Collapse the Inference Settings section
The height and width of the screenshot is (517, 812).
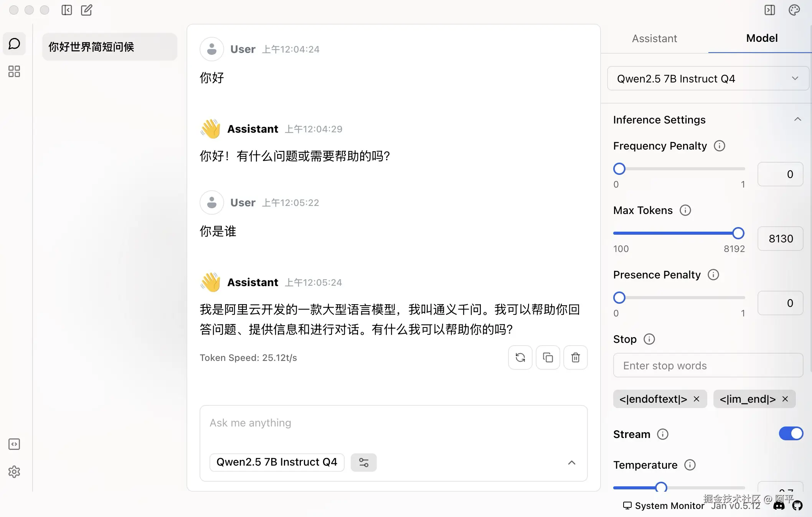(x=797, y=119)
